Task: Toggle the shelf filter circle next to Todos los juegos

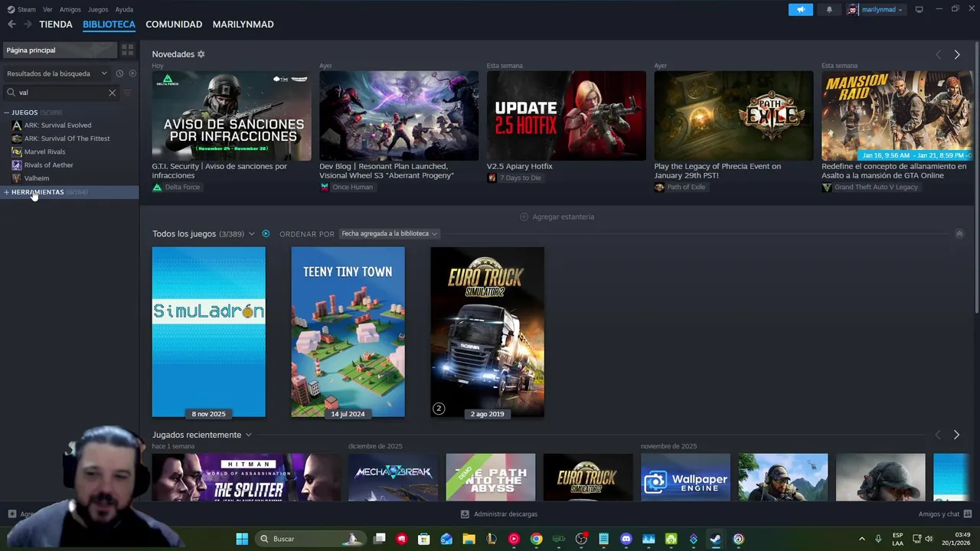Action: 266,233
